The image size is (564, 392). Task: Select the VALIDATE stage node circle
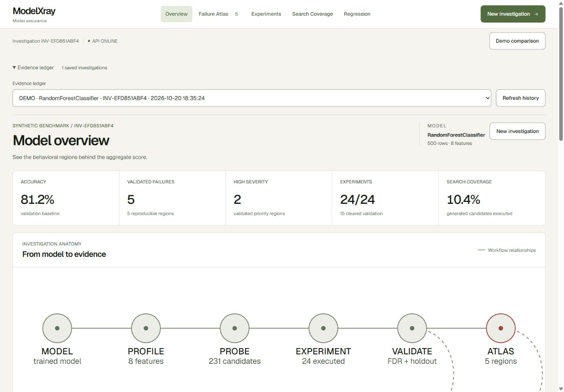click(x=412, y=328)
